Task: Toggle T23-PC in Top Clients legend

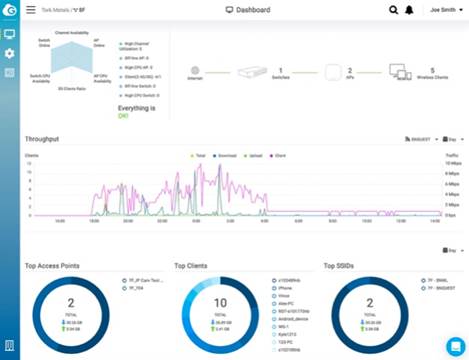Action: tap(282, 342)
